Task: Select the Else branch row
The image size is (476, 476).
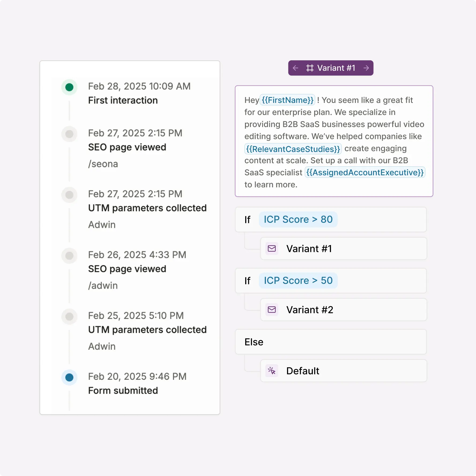Action: (331, 342)
